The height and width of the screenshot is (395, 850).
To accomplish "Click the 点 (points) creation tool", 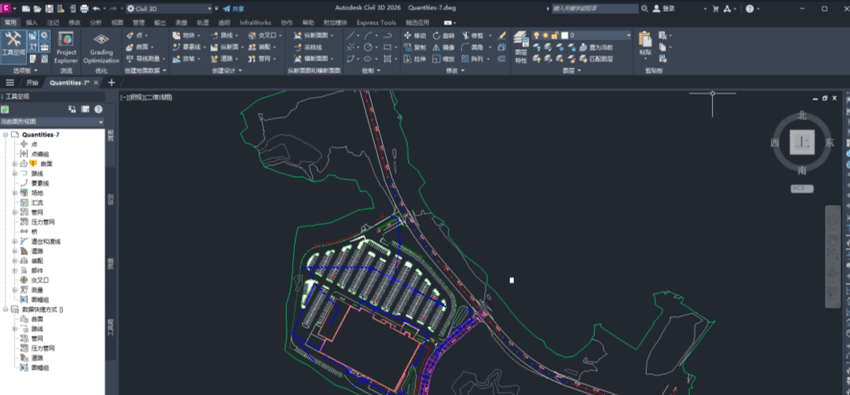I will (x=136, y=35).
